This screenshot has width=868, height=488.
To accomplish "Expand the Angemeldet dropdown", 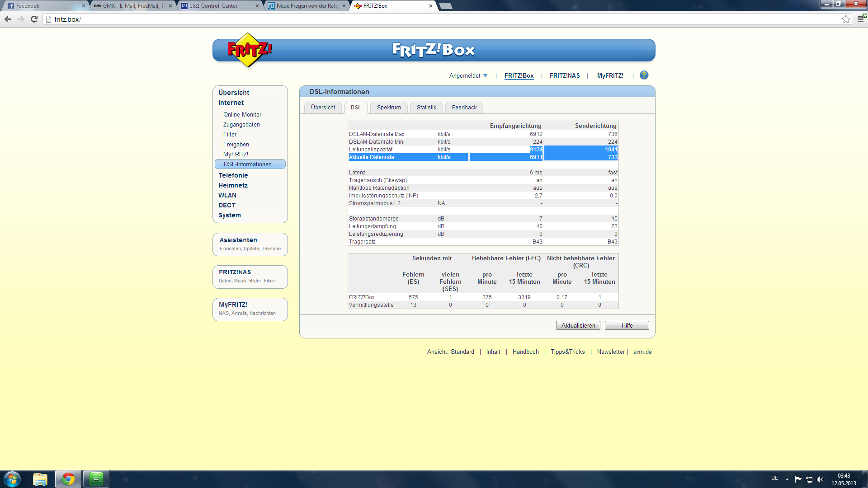I will pos(468,75).
